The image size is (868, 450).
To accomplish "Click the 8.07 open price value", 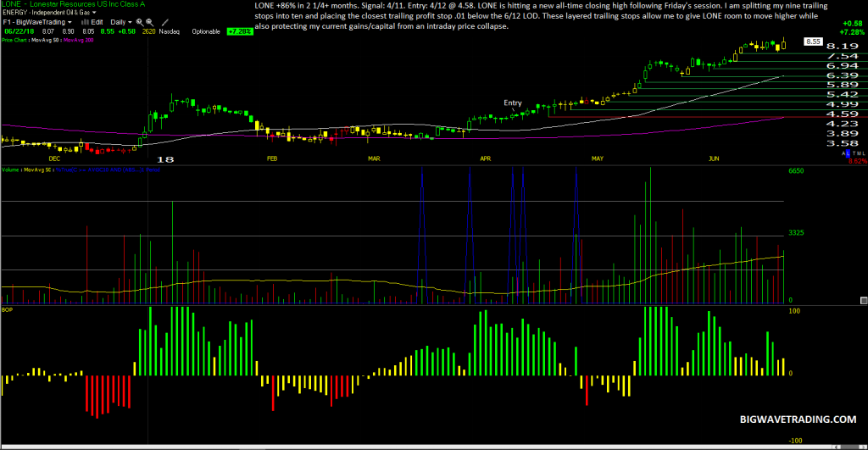I will click(x=48, y=31).
